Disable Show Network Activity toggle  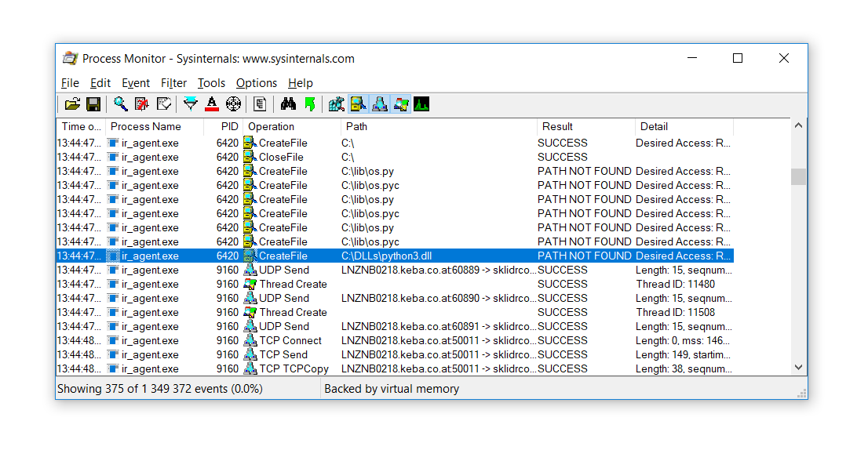tap(379, 104)
